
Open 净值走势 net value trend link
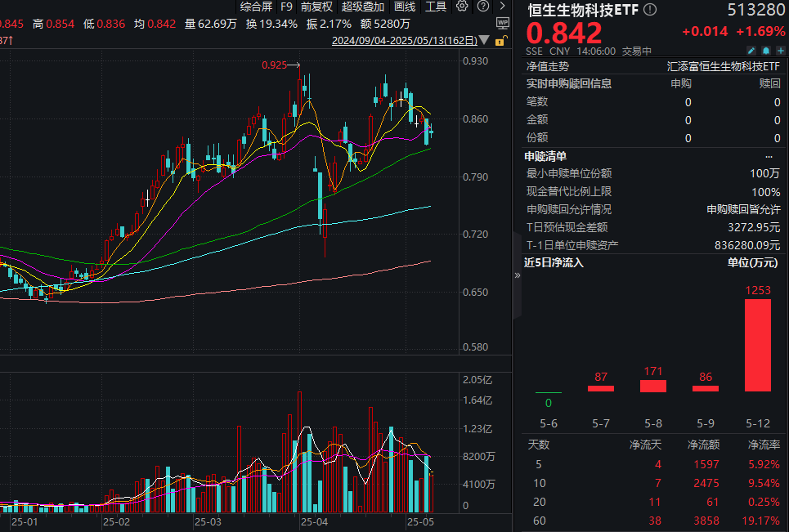[548, 66]
